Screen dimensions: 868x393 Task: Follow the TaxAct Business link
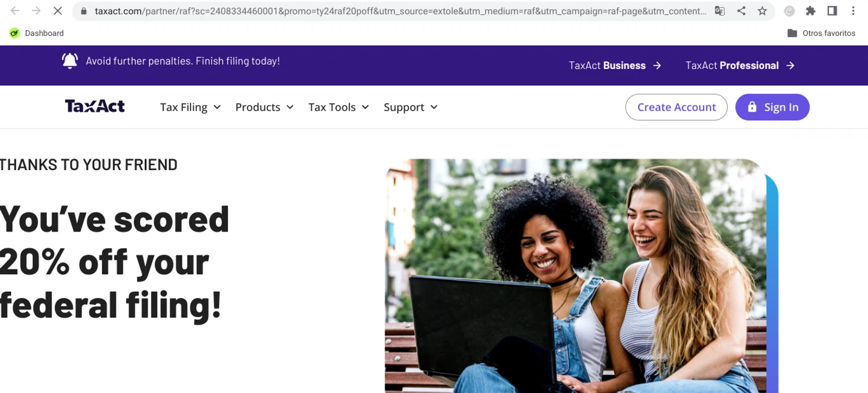615,65
